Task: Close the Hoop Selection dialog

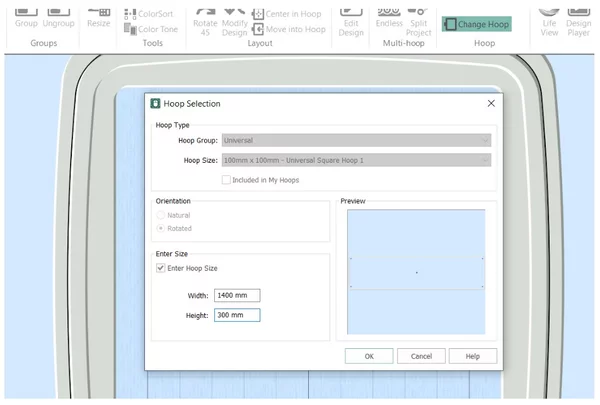Action: click(491, 103)
